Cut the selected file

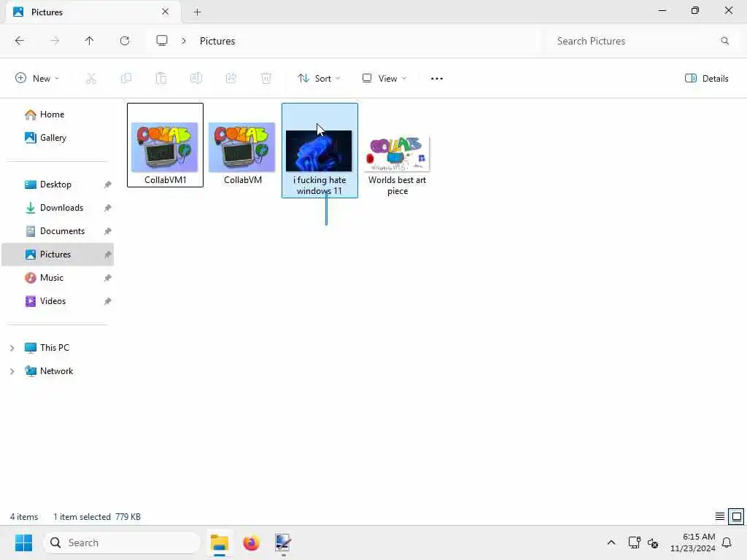click(90, 79)
